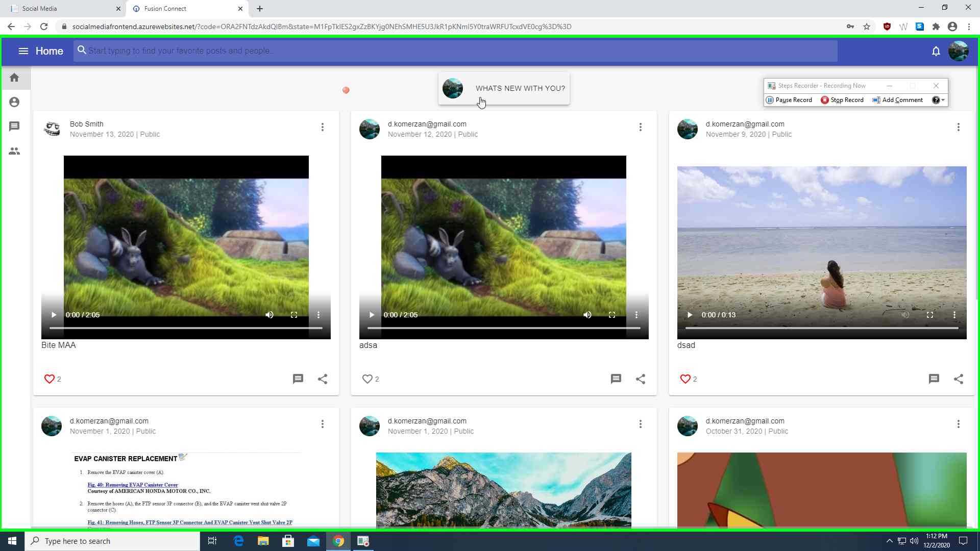Image resolution: width=980 pixels, height=551 pixels.
Task: Seek the adsa video progress bar
Action: point(504,328)
